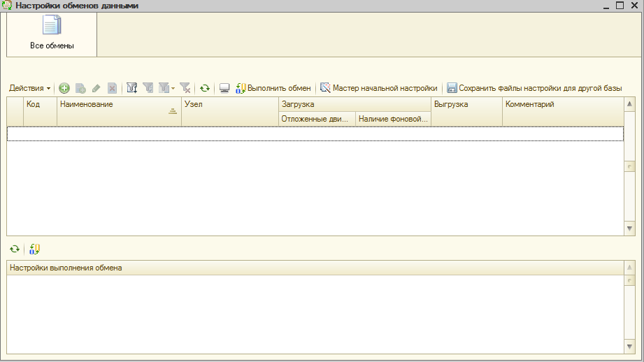Select the empty first row in exchange table
Screen dimensions: 644x362
pyautogui.click(x=315, y=133)
